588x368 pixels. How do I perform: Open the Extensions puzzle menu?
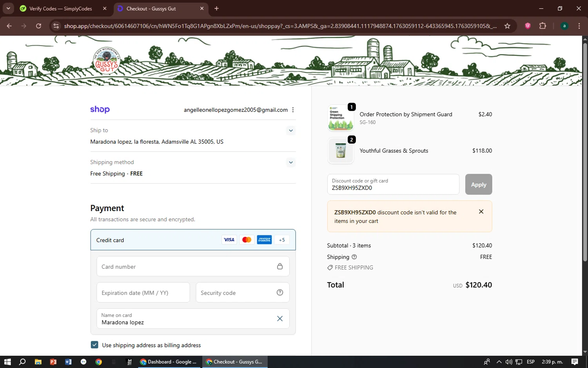pos(543,26)
